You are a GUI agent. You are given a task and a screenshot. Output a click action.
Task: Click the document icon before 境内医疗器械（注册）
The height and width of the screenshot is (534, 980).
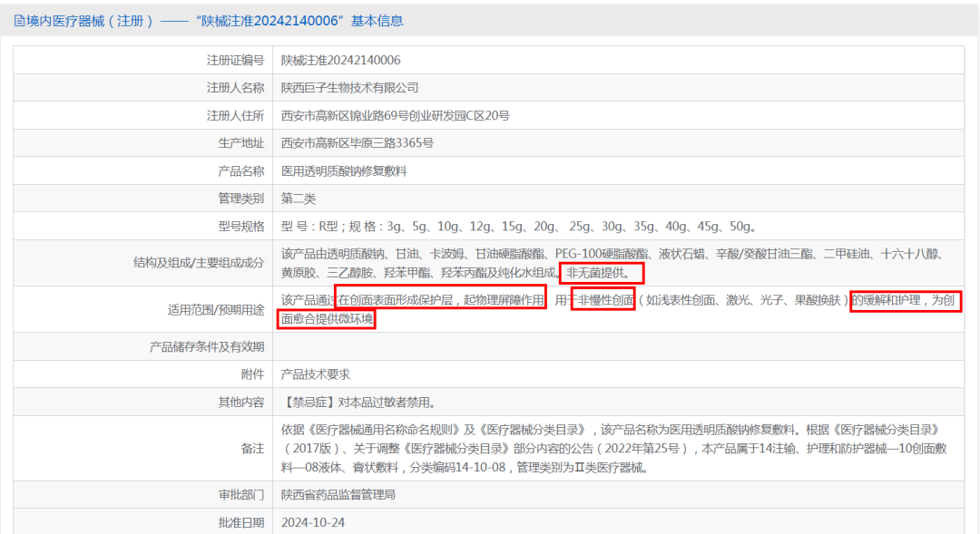pos(18,20)
